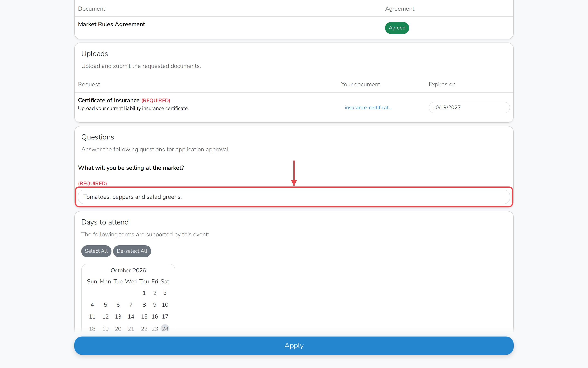Select the highlighted October 24 date
Viewport: 588px width, 368px height.
pos(165,329)
